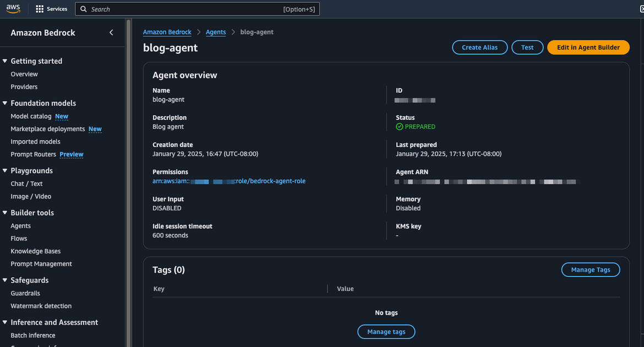Collapse the Inference and Assessment section

point(5,322)
